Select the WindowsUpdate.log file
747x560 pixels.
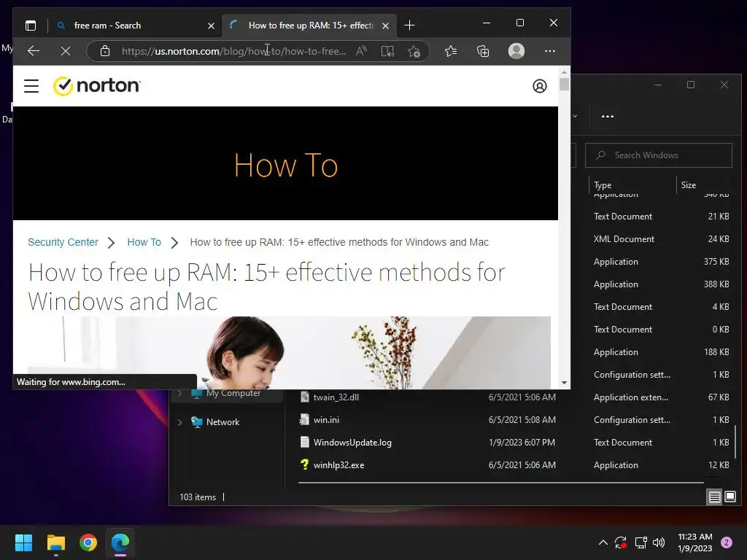[352, 443]
